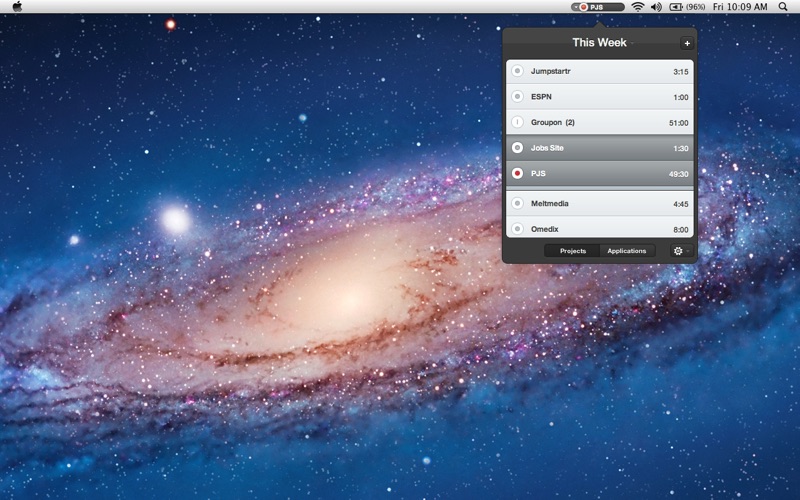Image resolution: width=800 pixels, height=500 pixels.
Task: Select the Groupon (2) project name
Action: [553, 122]
